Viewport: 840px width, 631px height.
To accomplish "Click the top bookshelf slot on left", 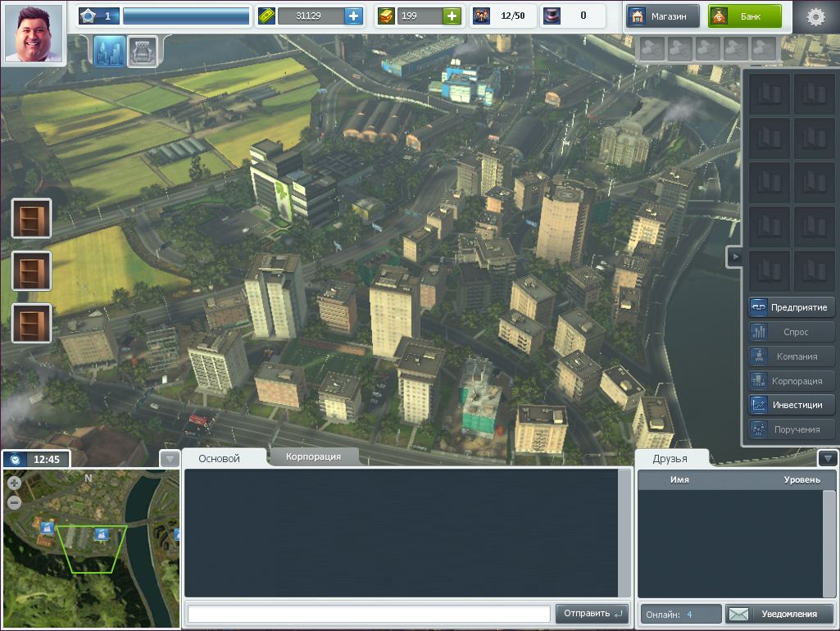I will point(32,218).
